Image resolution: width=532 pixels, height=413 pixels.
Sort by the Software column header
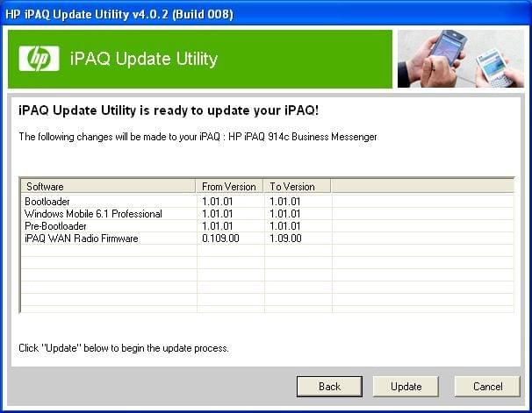click(108, 187)
